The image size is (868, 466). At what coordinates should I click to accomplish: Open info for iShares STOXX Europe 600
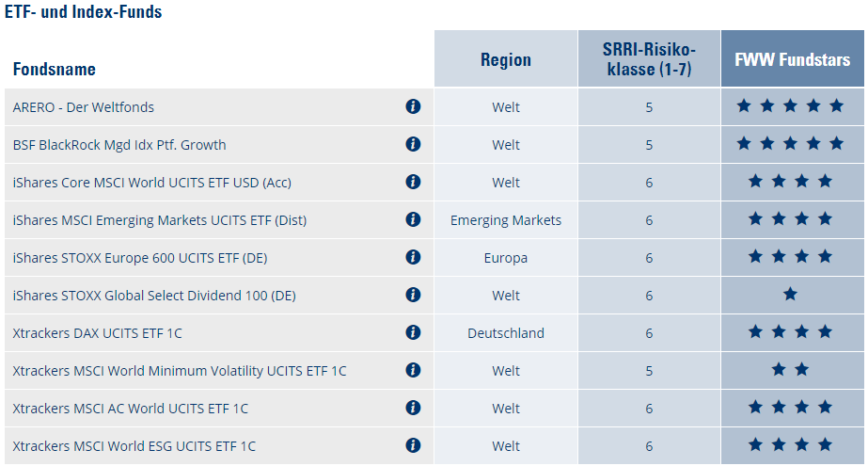tap(412, 257)
